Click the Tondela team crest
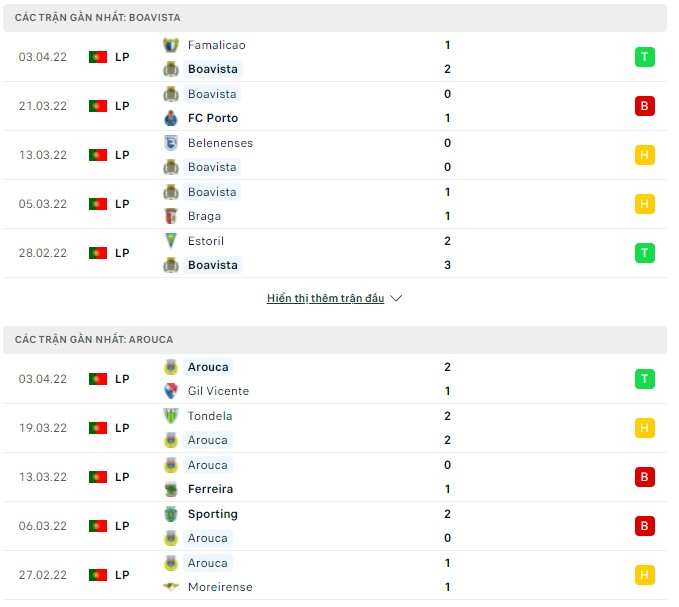 (x=170, y=416)
